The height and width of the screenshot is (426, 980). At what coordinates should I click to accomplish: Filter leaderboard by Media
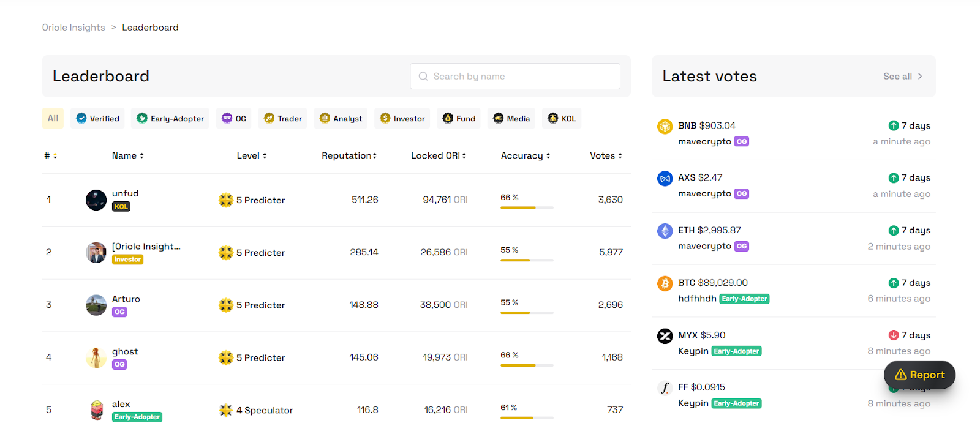point(511,118)
